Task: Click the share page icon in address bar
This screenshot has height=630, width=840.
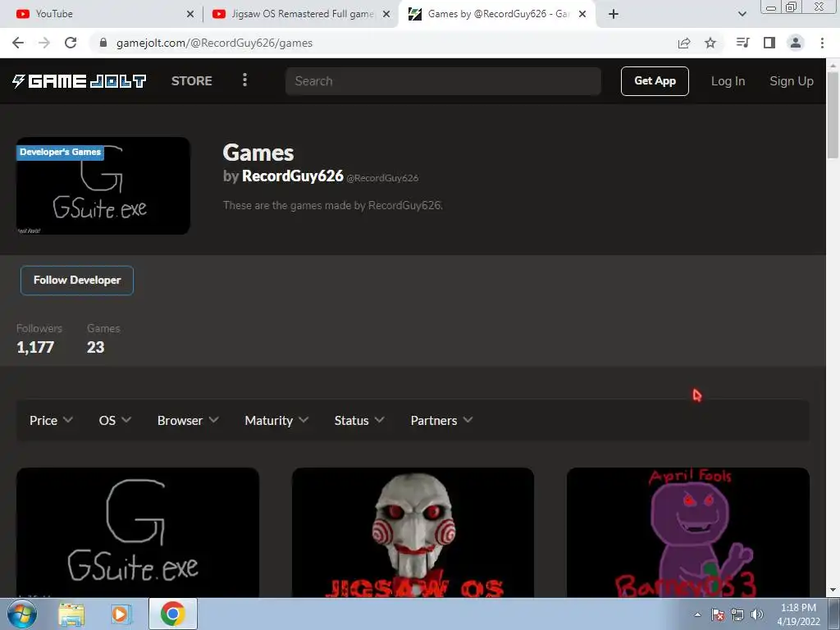Action: pos(684,43)
